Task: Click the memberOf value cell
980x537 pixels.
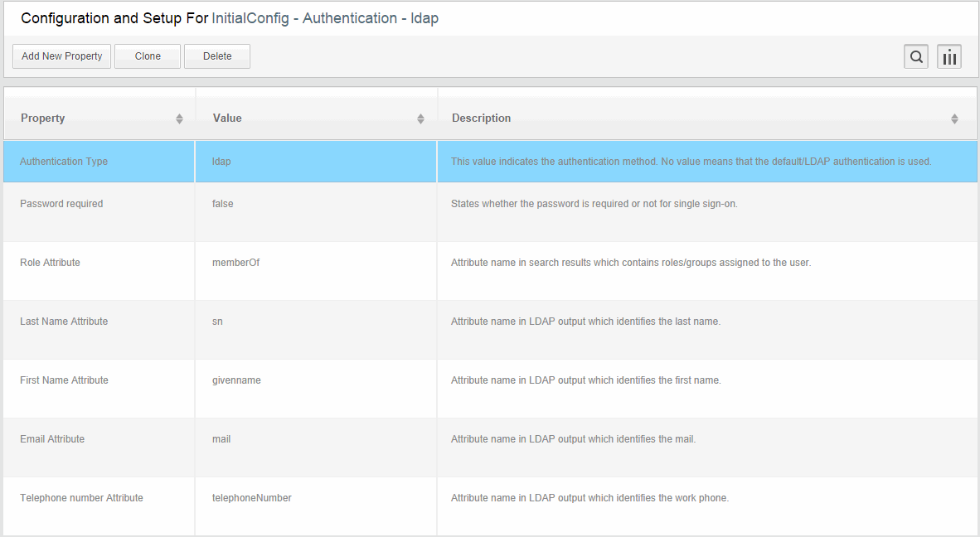Action: 236,263
